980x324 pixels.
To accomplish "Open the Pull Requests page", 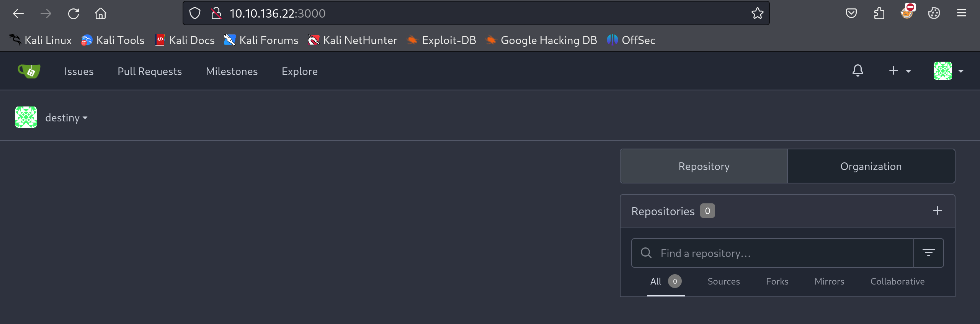I will [x=149, y=72].
